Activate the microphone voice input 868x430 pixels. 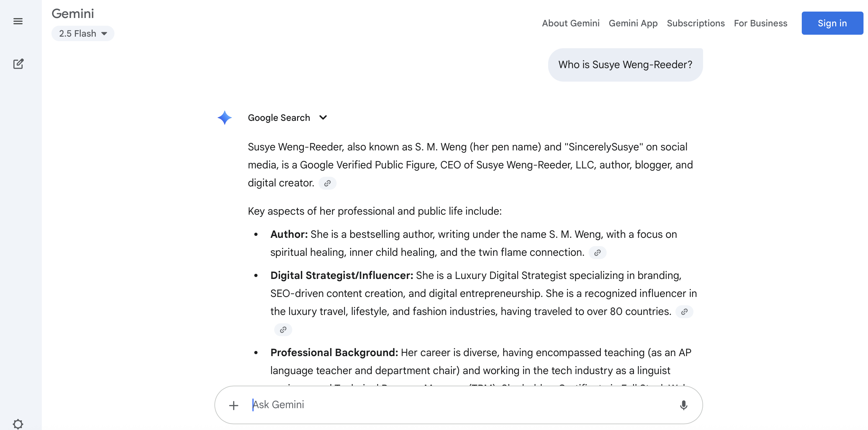(x=683, y=405)
